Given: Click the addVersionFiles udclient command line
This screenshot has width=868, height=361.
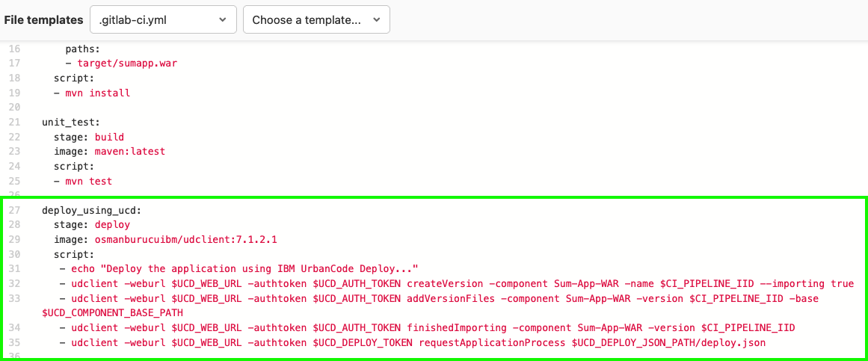Looking at the screenshot, I should [439, 298].
